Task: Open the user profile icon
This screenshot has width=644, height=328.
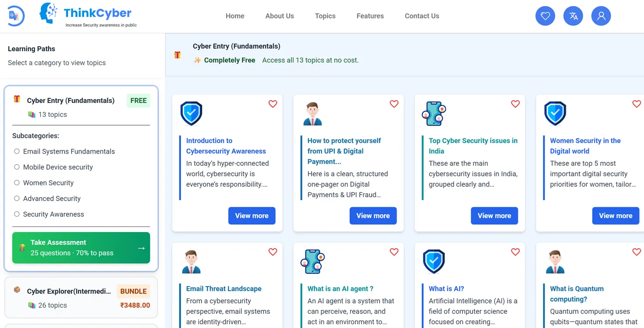Action: click(601, 16)
